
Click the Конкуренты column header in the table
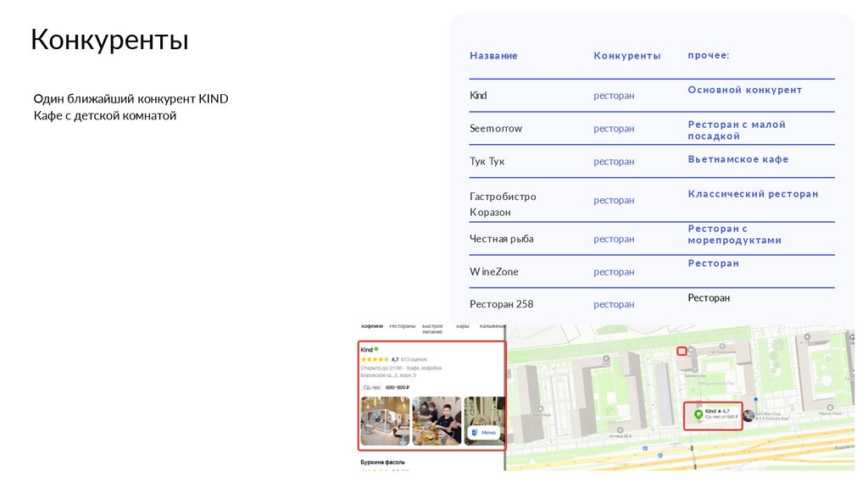pos(627,55)
